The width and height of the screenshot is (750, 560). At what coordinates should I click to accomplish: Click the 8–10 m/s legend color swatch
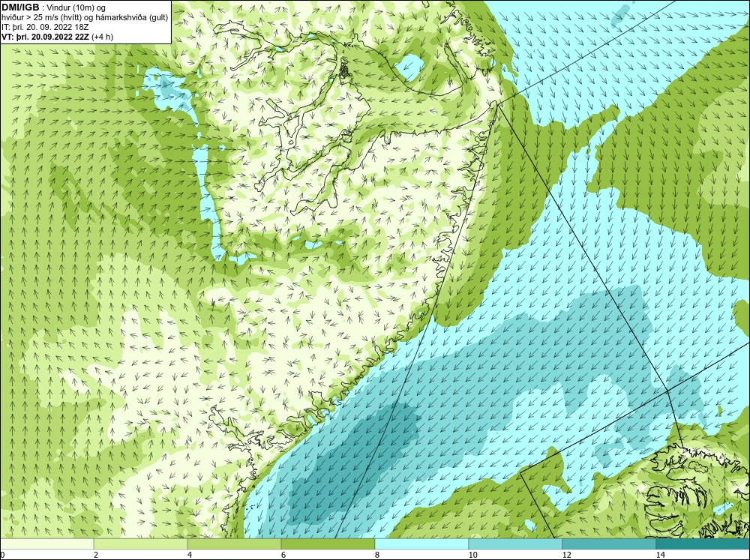tap(421, 544)
